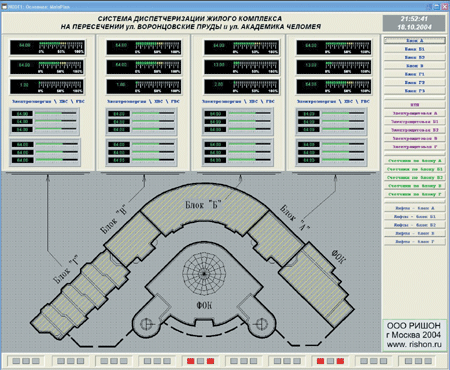
Task: Open Лифты - блок А screen
Action: click(x=414, y=208)
